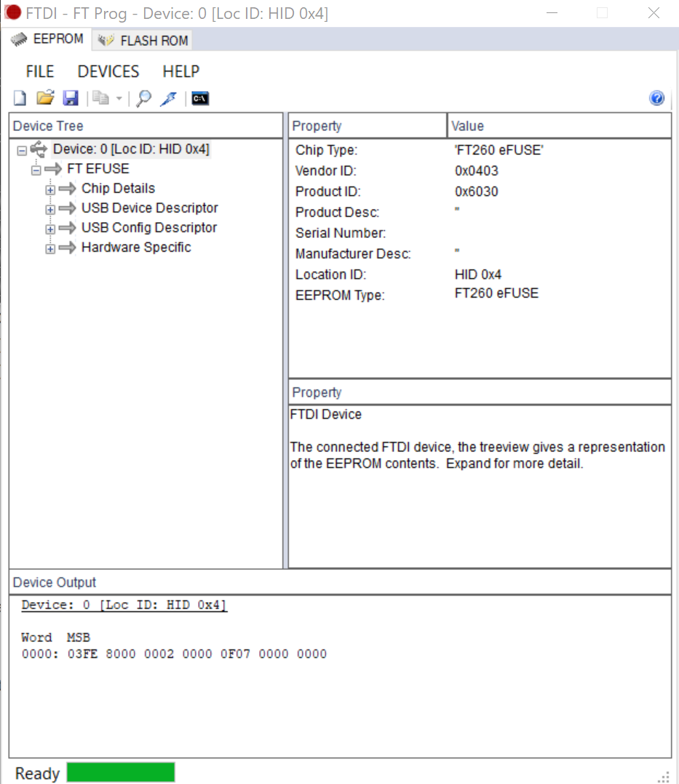The image size is (679, 784).
Task: Click the USB icon beside Device: 0
Action: point(39,149)
